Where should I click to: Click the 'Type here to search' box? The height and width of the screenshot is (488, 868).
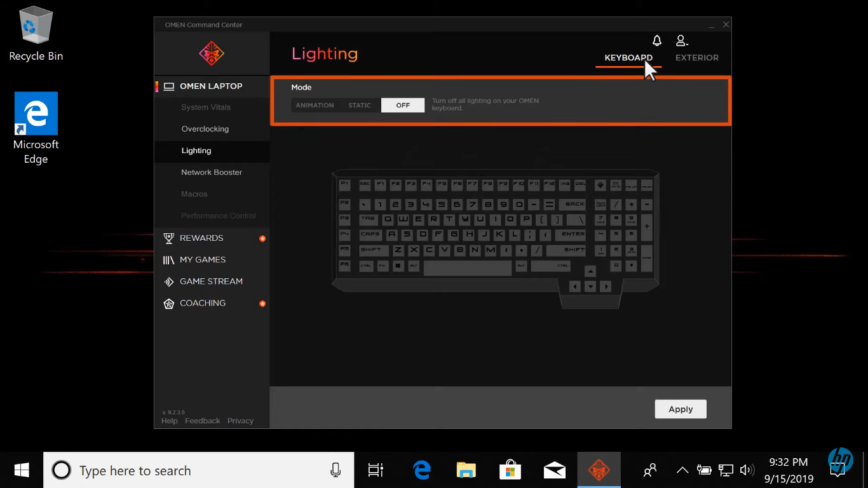point(198,470)
